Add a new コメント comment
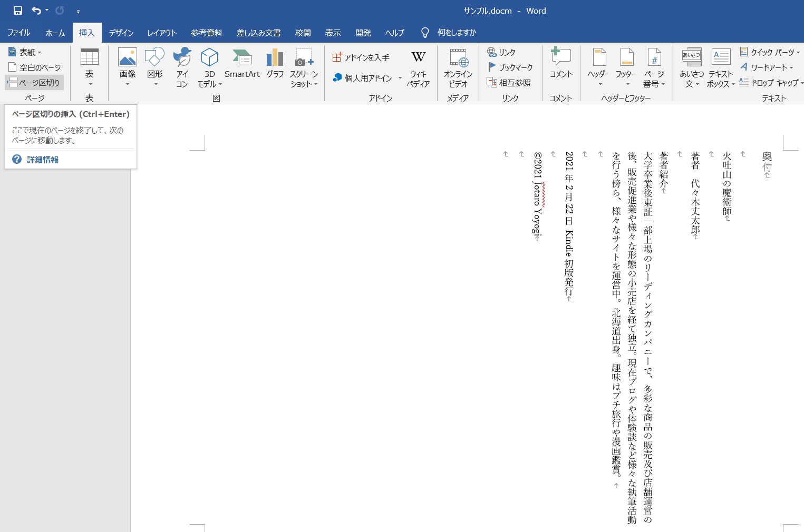 [560, 66]
